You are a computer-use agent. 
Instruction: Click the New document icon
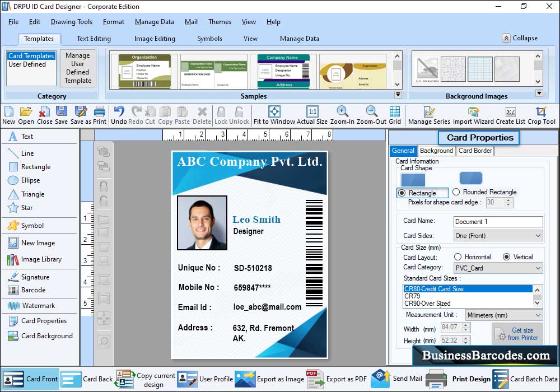[8, 111]
